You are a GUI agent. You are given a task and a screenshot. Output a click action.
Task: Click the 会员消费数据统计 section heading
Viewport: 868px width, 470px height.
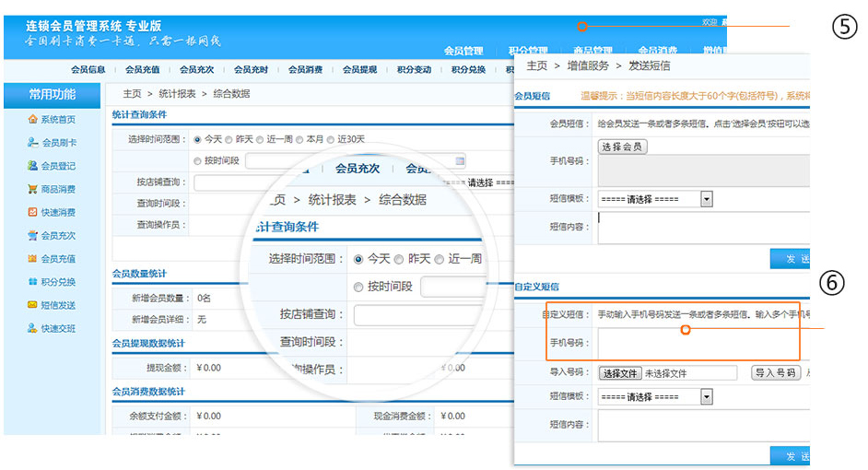(148, 392)
